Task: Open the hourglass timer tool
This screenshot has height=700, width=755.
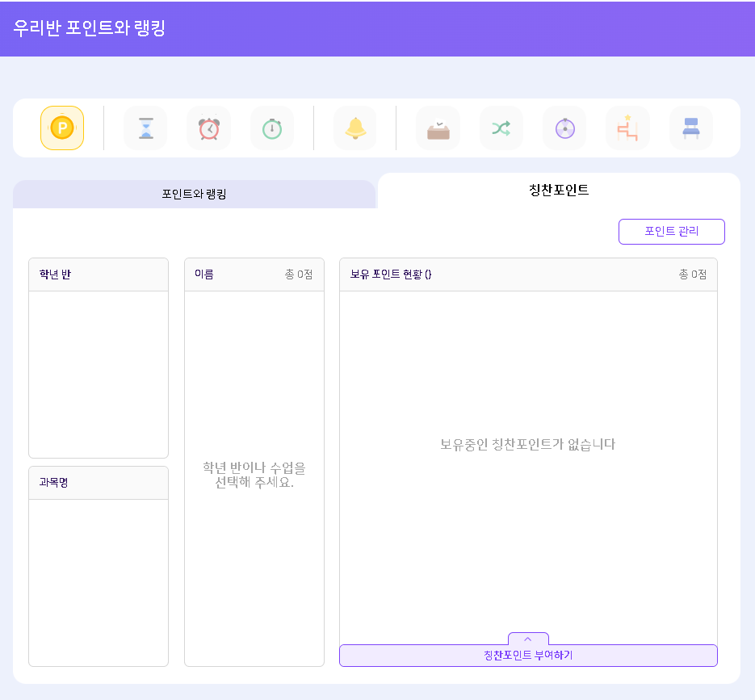Action: tap(145, 128)
